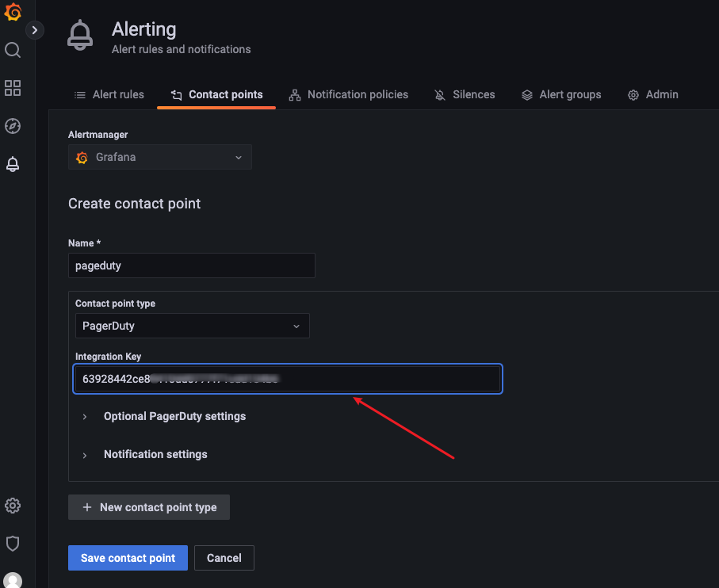The width and height of the screenshot is (719, 588).
Task: Open the Dashboards grid icon
Action: [13, 88]
